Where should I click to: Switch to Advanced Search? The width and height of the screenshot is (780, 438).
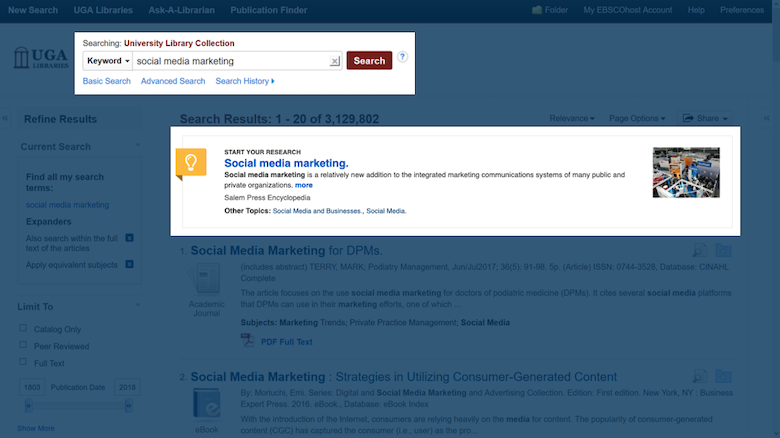[173, 81]
